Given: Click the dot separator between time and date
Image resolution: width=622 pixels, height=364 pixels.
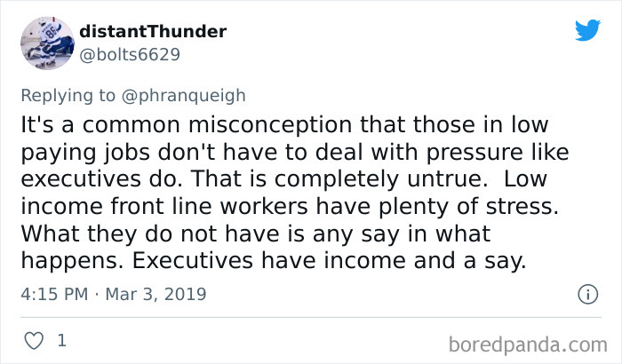Looking at the screenshot, I should 96,294.
